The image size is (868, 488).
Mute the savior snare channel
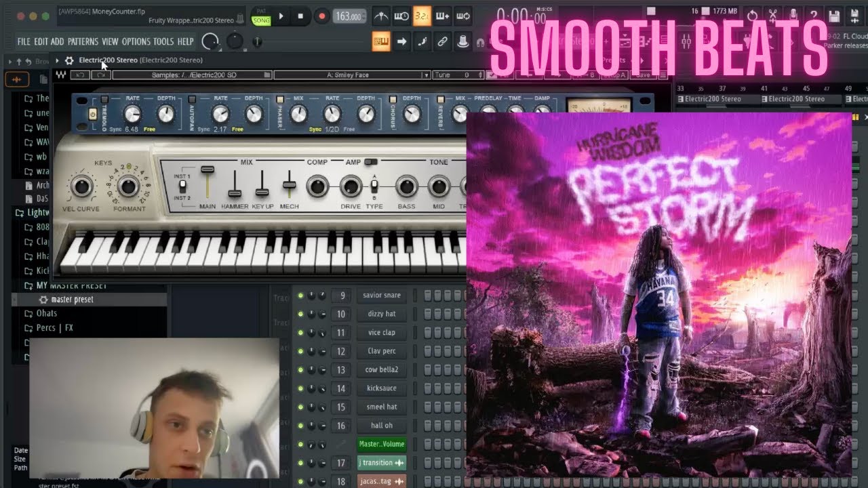(300, 296)
